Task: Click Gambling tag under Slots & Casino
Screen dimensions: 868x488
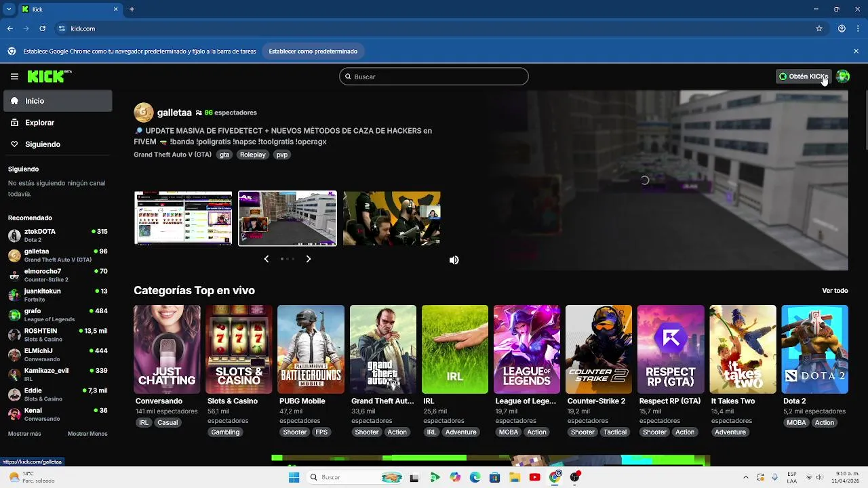Action: tap(225, 432)
